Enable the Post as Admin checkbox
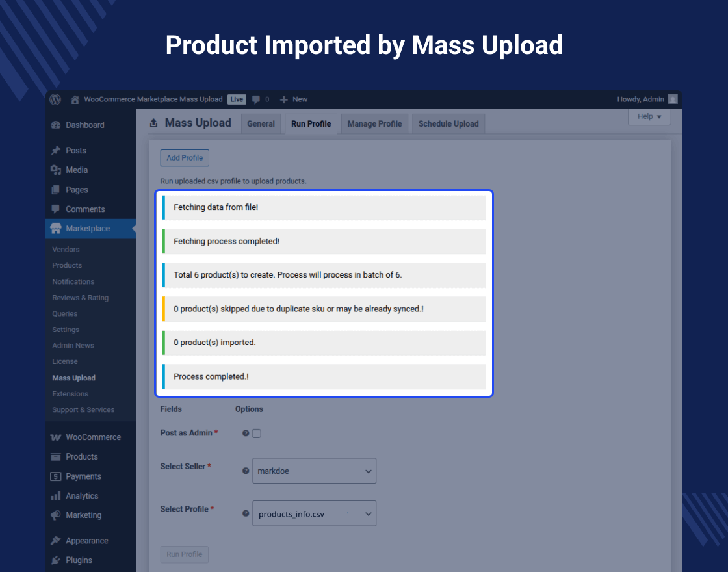Screen dimensions: 728x572 (257, 434)
